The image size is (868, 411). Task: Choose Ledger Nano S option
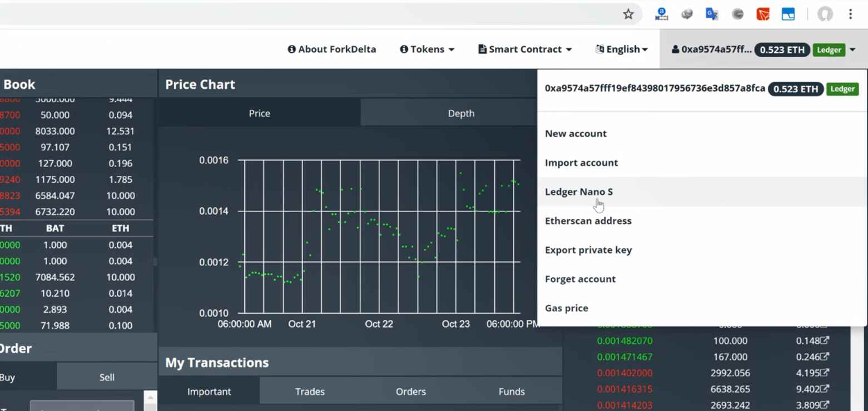[x=579, y=192]
